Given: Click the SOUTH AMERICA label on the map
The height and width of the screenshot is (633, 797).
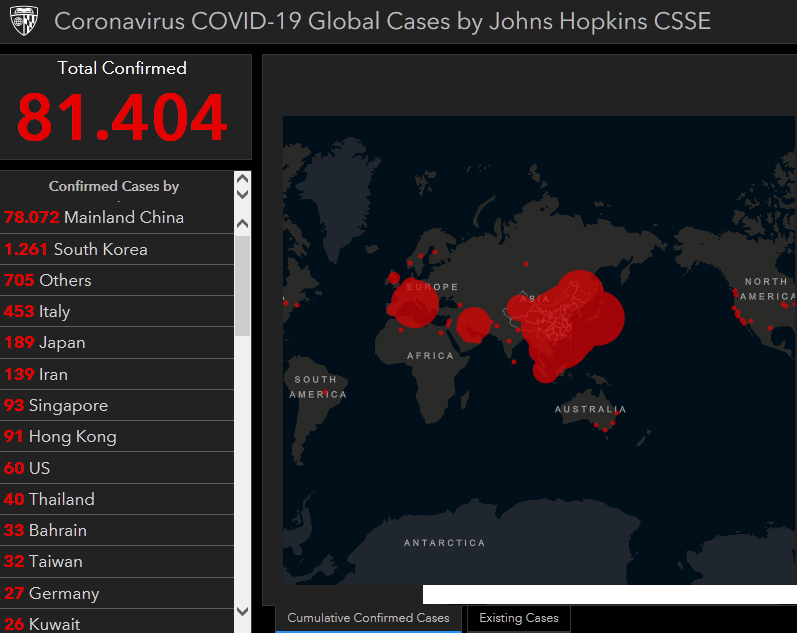Looking at the screenshot, I should pyautogui.click(x=318, y=387).
